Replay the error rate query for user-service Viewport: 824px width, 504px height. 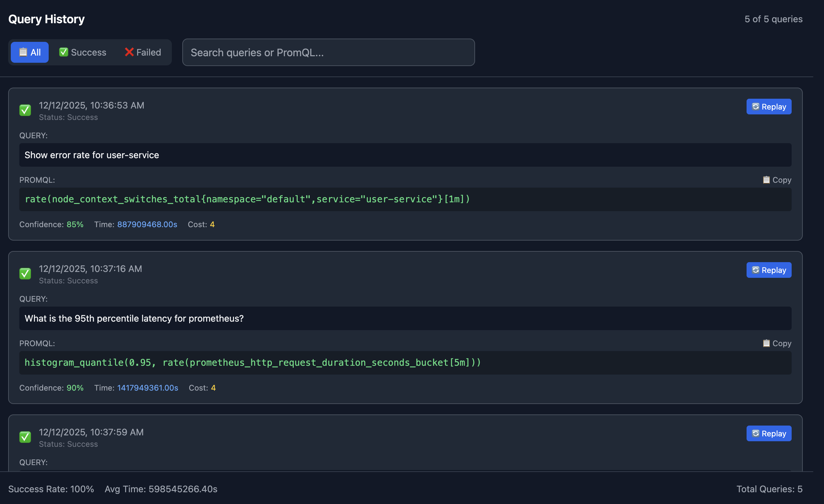pyautogui.click(x=768, y=106)
